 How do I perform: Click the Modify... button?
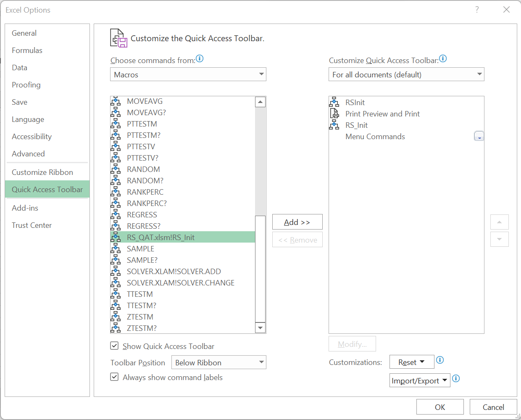[352, 344]
